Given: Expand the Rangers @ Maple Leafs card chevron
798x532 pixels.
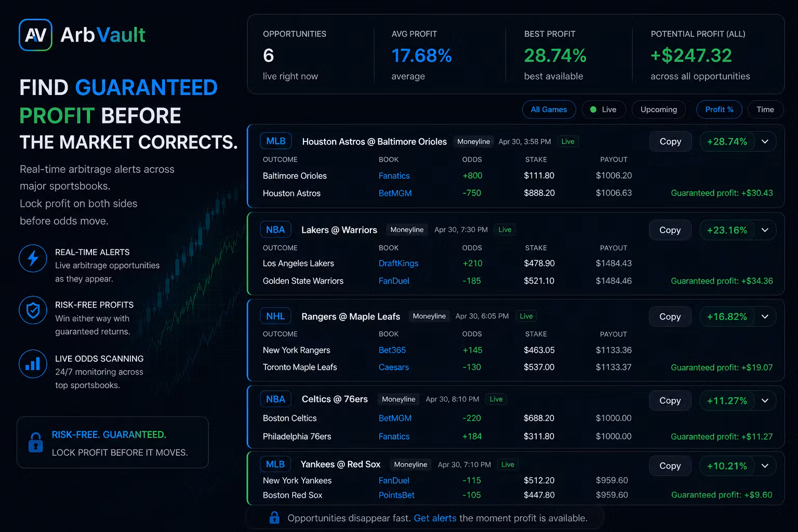Looking at the screenshot, I should tap(765, 316).
